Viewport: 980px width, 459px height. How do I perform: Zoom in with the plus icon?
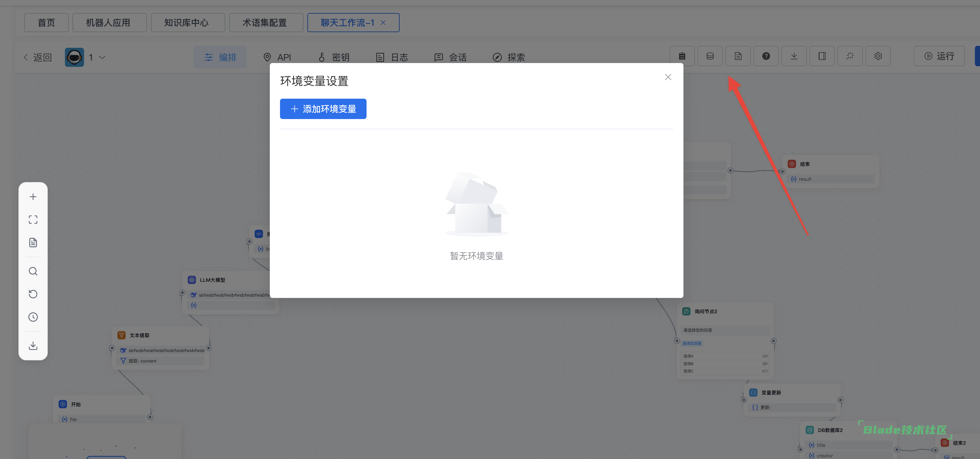coord(33,197)
